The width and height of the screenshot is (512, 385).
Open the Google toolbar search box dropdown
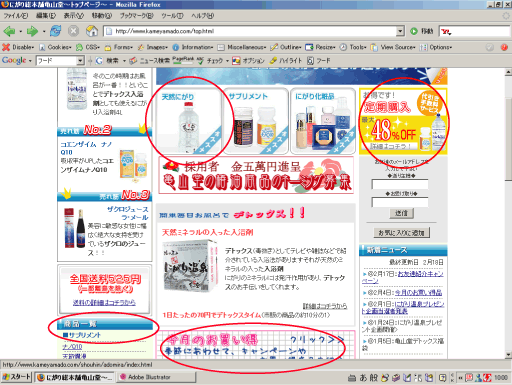(80, 61)
